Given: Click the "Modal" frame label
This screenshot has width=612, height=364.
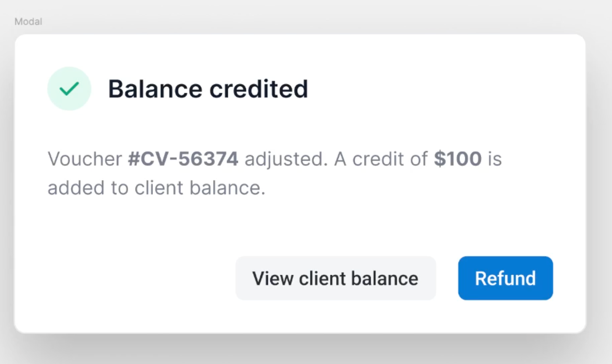Looking at the screenshot, I should click(x=28, y=21).
